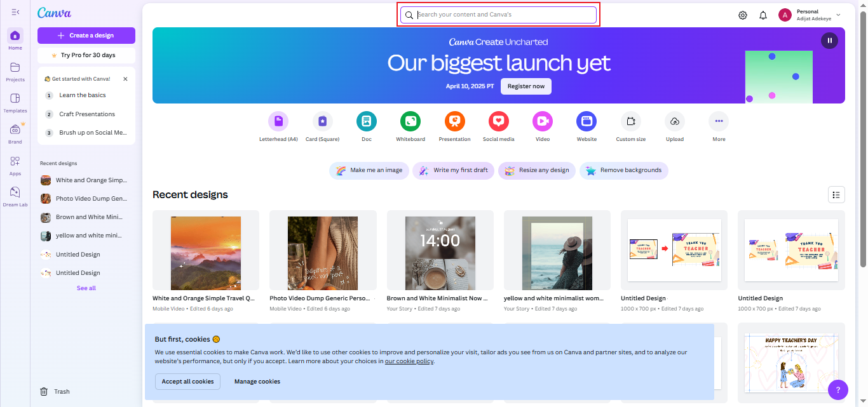This screenshot has width=868, height=407.
Task: Open notifications bell icon
Action: point(763,15)
